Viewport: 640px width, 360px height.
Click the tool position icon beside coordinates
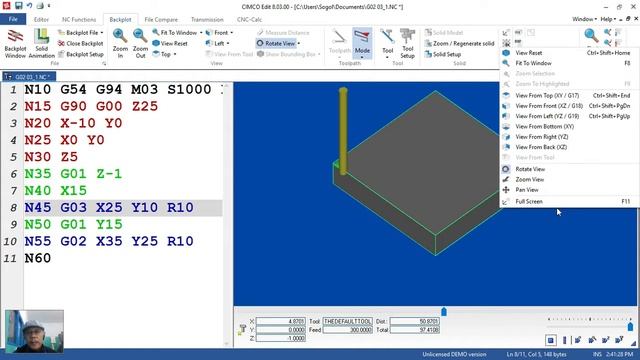(x=242, y=330)
